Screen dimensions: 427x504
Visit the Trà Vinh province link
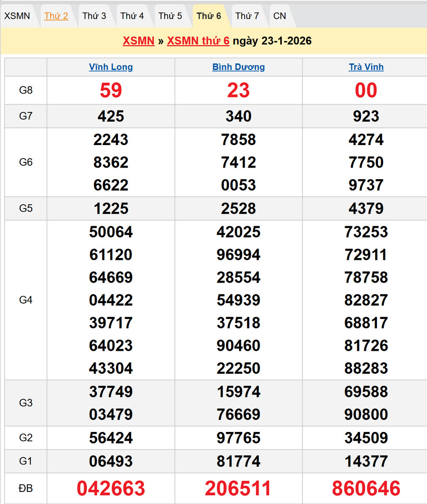366,67
